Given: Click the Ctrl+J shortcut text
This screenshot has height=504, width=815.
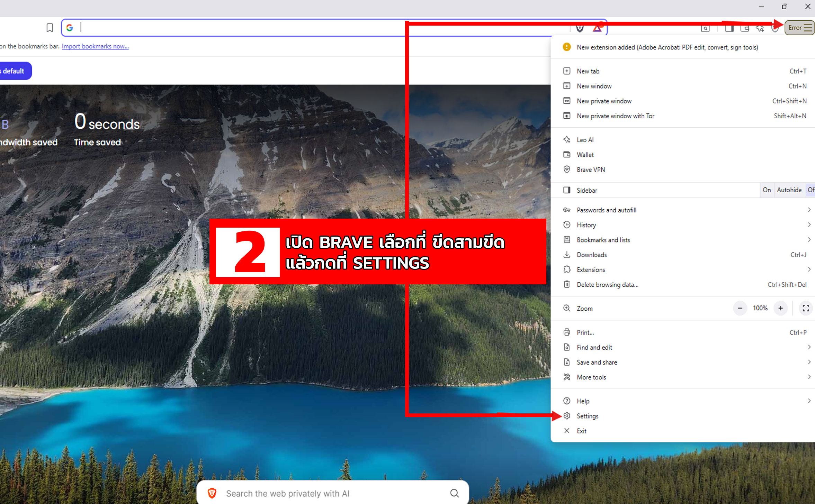Looking at the screenshot, I should [x=798, y=255].
